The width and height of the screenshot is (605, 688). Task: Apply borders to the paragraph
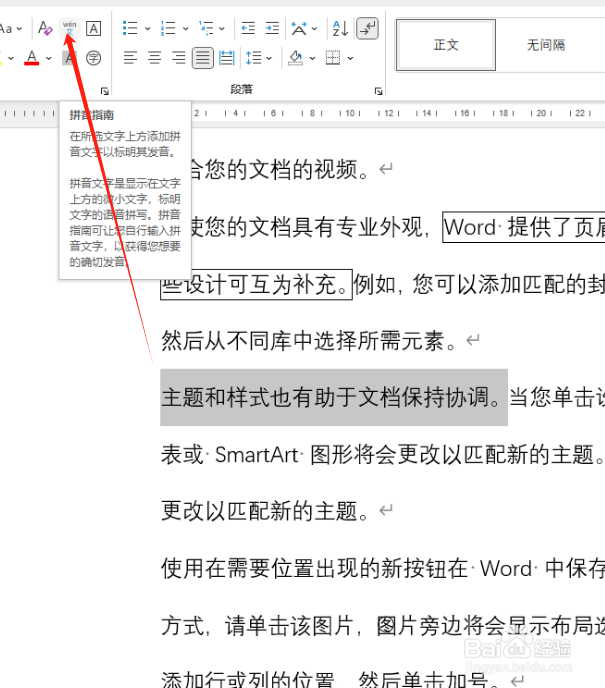pyautogui.click(x=333, y=57)
